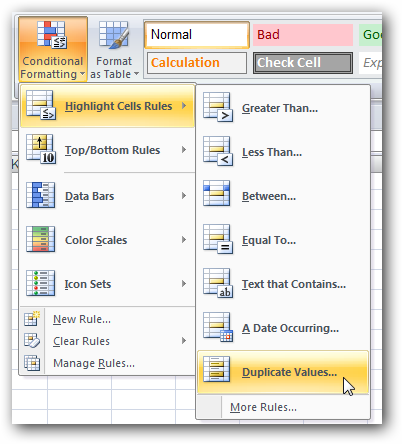Click the Less Than icon
The image size is (402, 444).
tap(218, 151)
